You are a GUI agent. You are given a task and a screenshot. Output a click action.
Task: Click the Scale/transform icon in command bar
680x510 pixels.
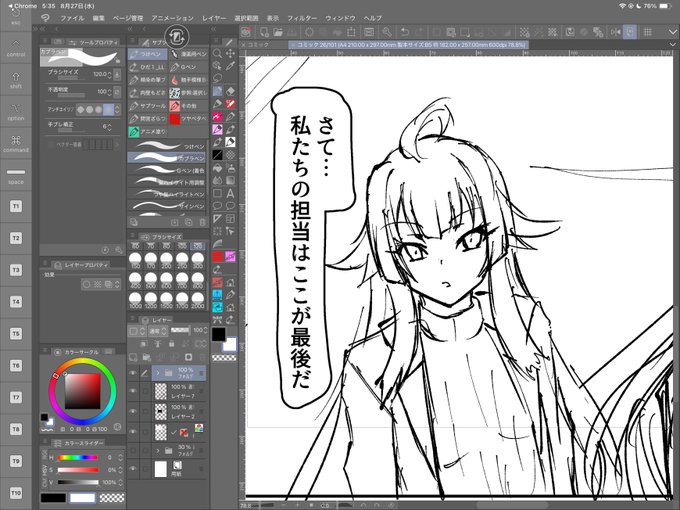[351, 32]
